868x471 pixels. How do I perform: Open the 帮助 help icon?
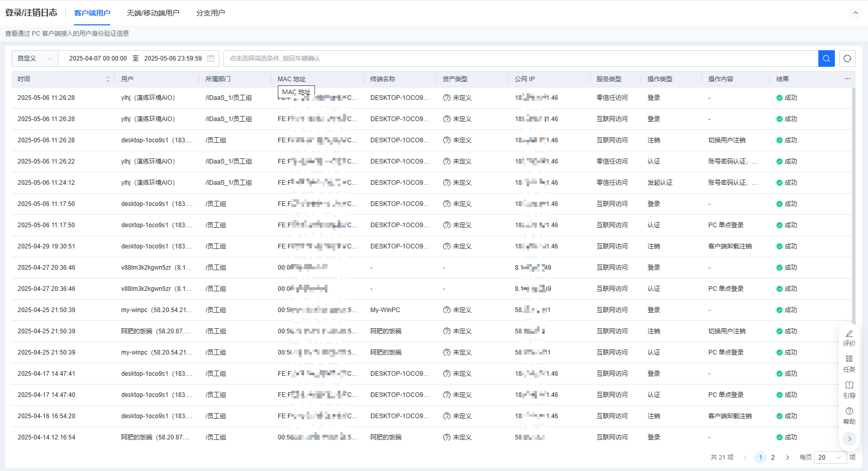[849, 416]
